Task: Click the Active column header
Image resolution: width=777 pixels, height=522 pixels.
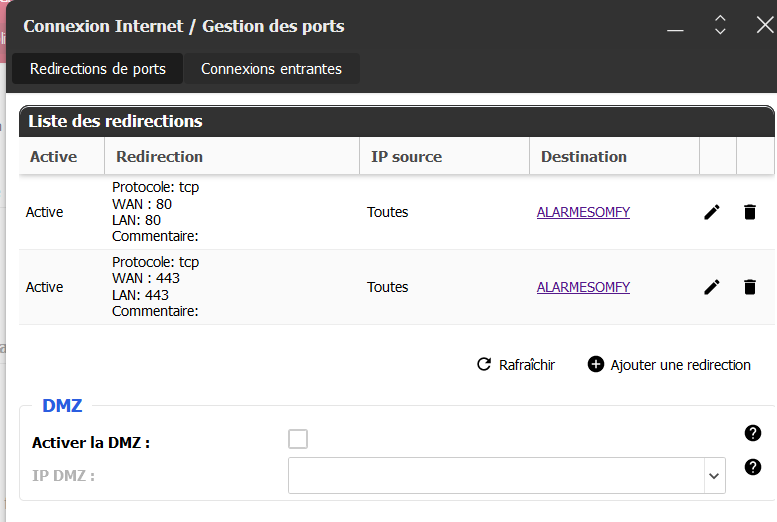Action: (x=53, y=156)
